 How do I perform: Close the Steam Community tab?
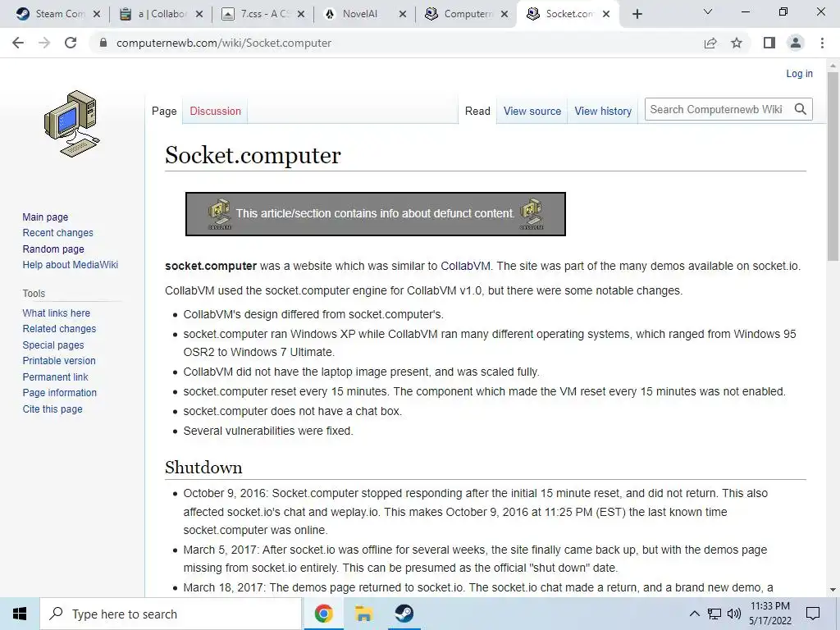tap(97, 14)
